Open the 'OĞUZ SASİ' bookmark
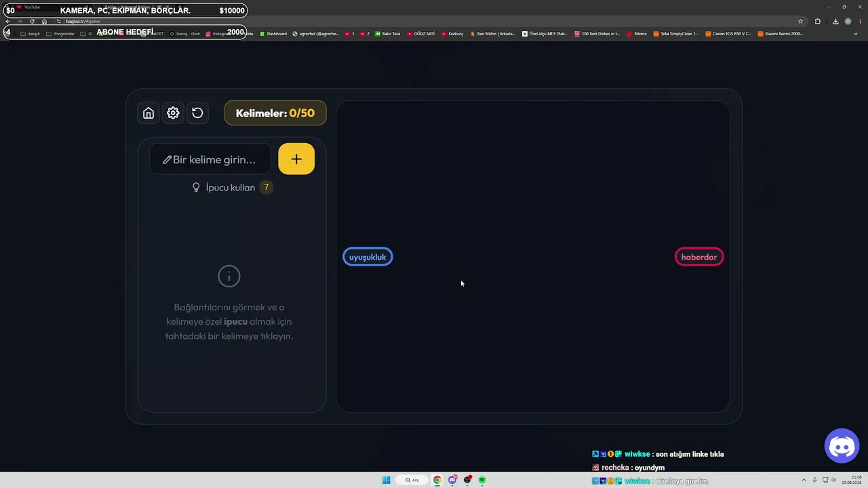868x488 pixels. point(420,34)
